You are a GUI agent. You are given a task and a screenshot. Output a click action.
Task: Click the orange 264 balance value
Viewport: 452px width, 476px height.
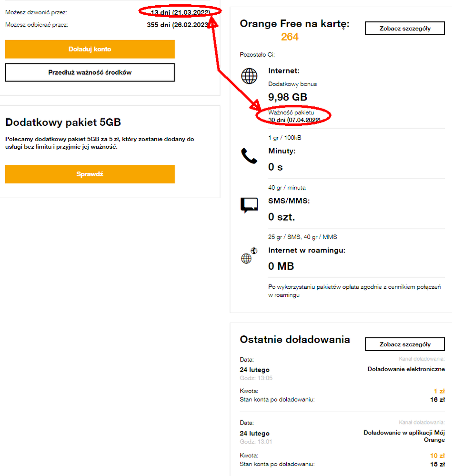coord(290,37)
